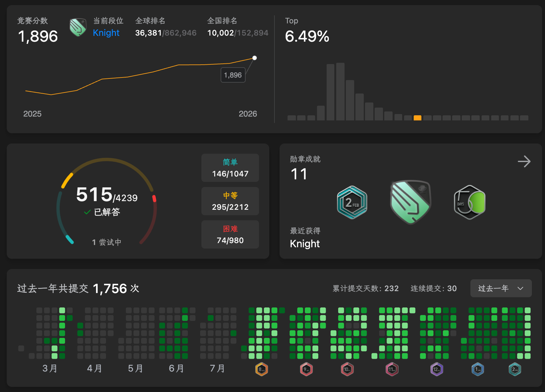The width and height of the screenshot is (545, 392).
Task: Click the small Knight shield icon beside 当前段位
Action: pos(78,28)
